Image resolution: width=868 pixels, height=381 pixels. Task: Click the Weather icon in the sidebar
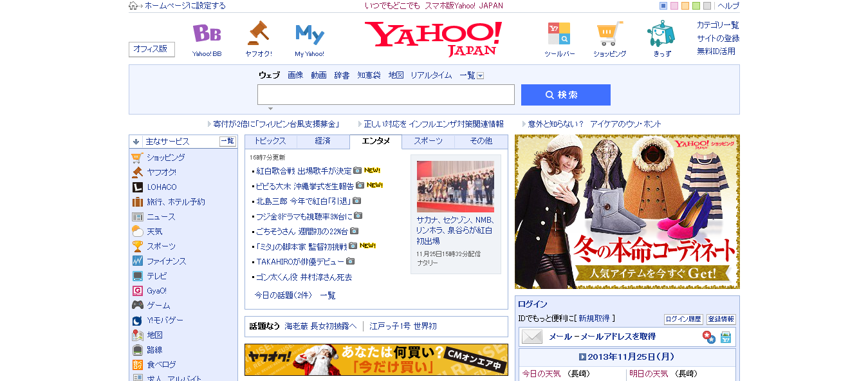137,231
